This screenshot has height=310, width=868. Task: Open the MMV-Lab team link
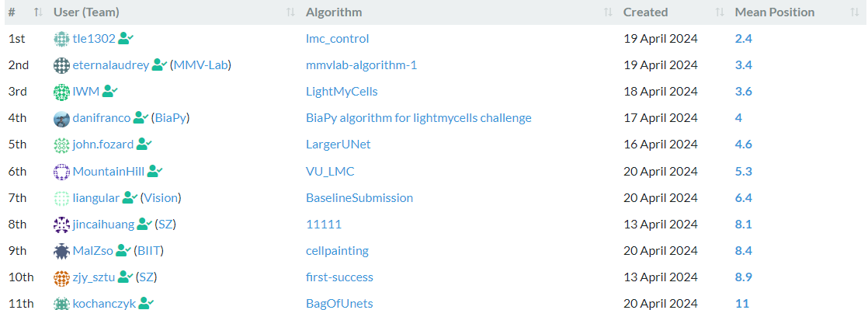click(x=200, y=65)
